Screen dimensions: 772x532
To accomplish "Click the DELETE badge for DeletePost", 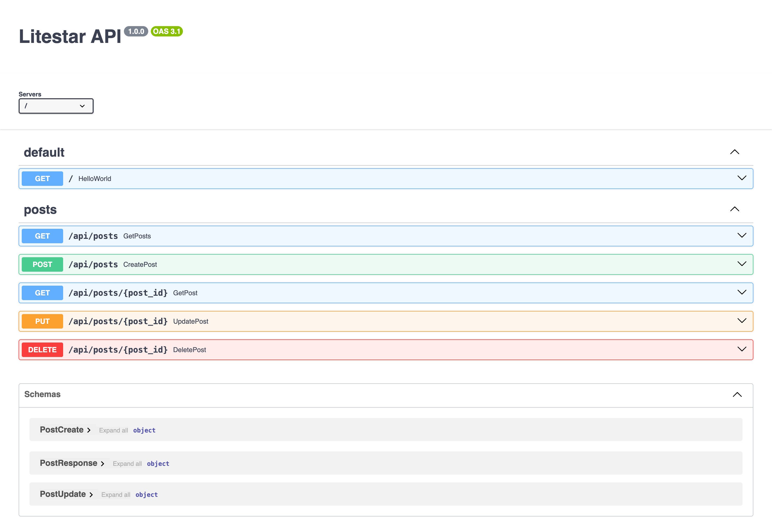I will tap(42, 350).
